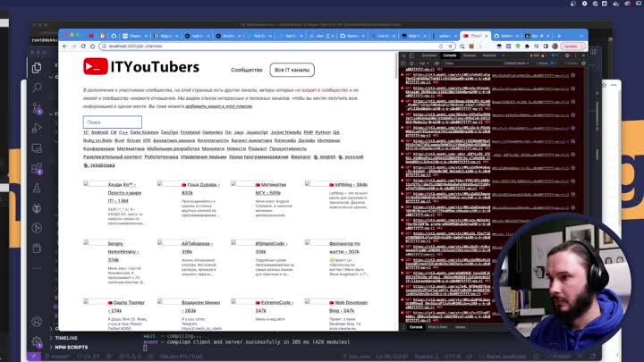Open the Dasha Tsenter channel link
Viewport: 644px width, 362px height.
(x=126, y=307)
